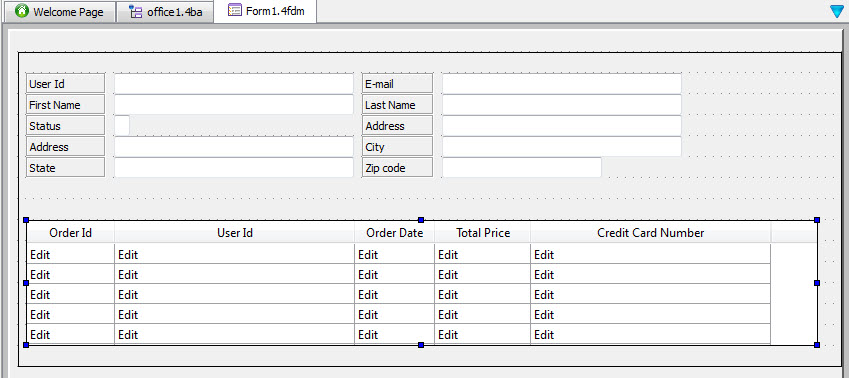Select the Status label
Viewport: 849px width, 378px height.
coord(66,126)
